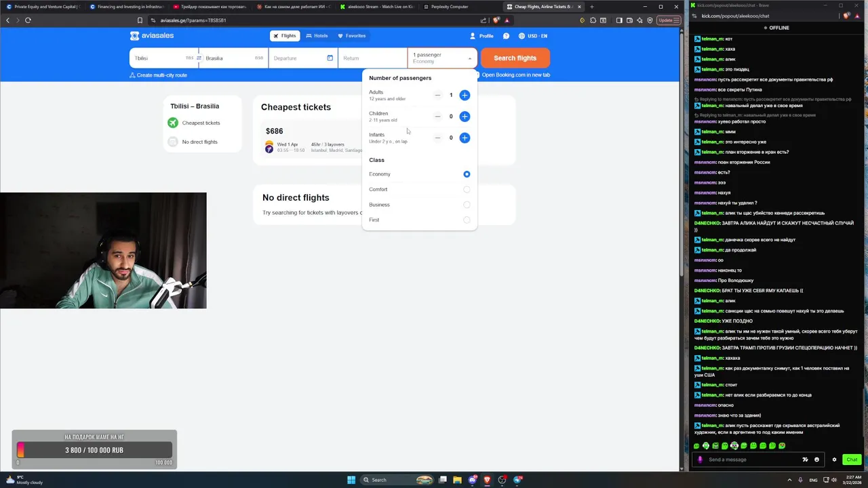The height and width of the screenshot is (488, 868).
Task: Open the Brave Shields lion icon
Action: tap(496, 20)
